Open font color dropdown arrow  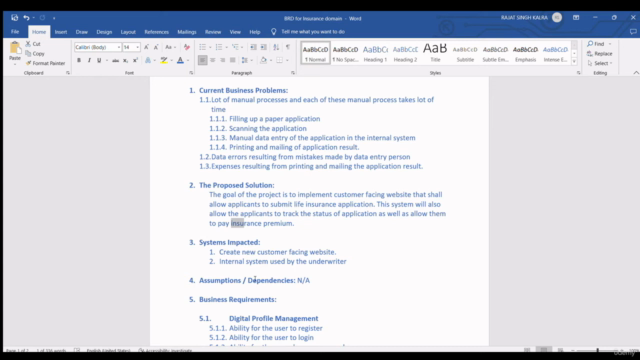click(x=188, y=60)
